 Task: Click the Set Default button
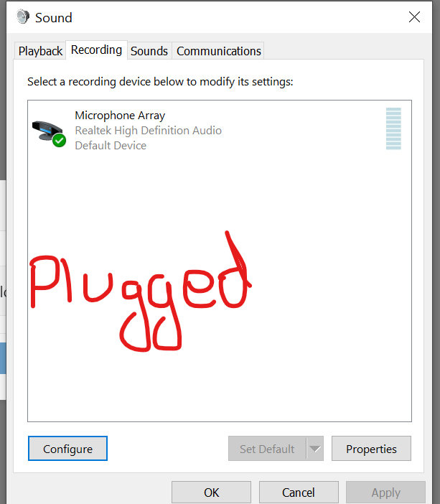point(267,449)
